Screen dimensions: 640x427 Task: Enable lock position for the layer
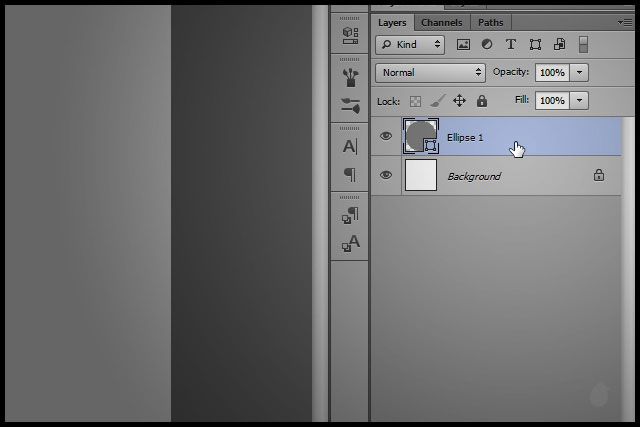[459, 101]
